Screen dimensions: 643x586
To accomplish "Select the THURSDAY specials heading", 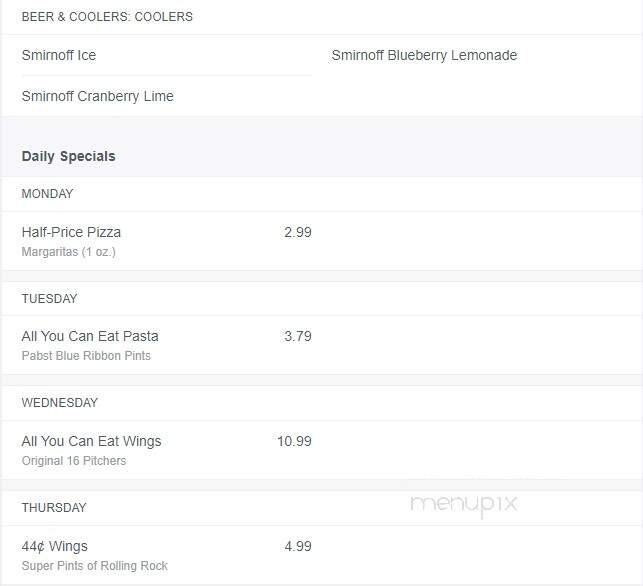I will [54, 508].
